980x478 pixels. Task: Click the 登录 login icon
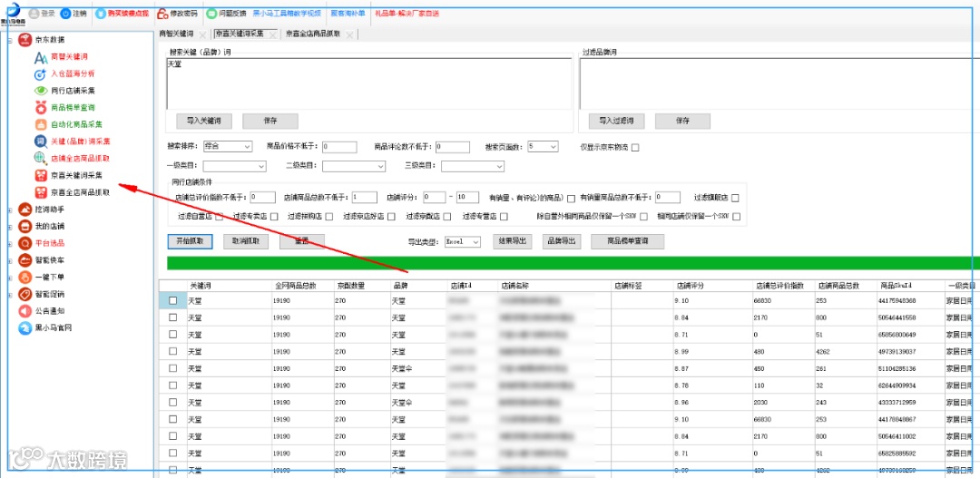coord(34,13)
